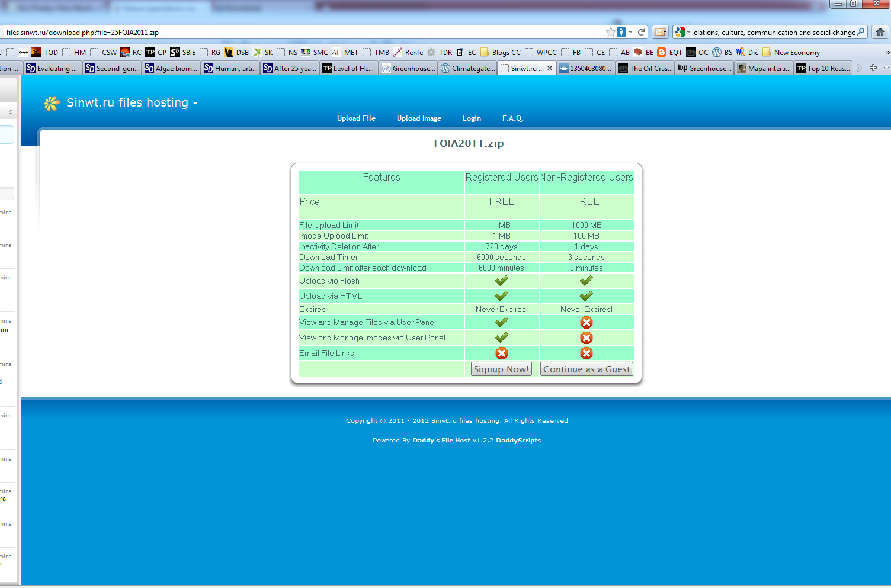Open the search engine selector dropdown

682,32
